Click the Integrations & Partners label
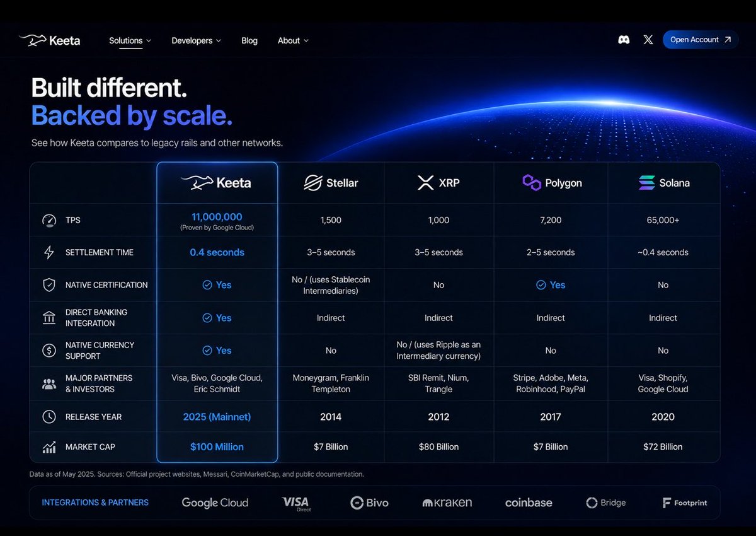The image size is (756, 536). [95, 503]
